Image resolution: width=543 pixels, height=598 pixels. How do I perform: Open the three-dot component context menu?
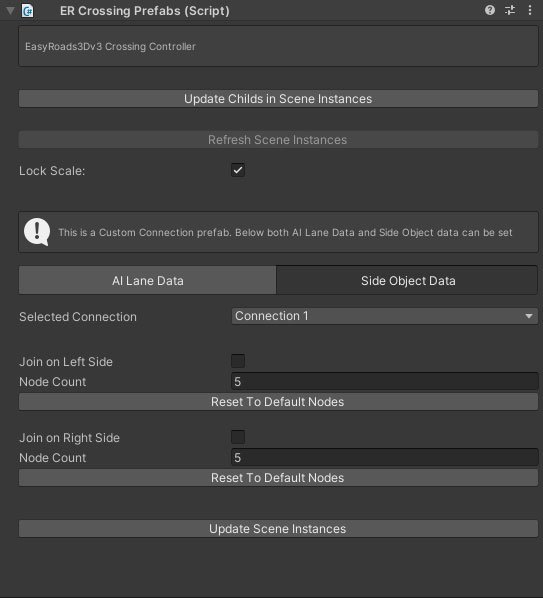(530, 10)
